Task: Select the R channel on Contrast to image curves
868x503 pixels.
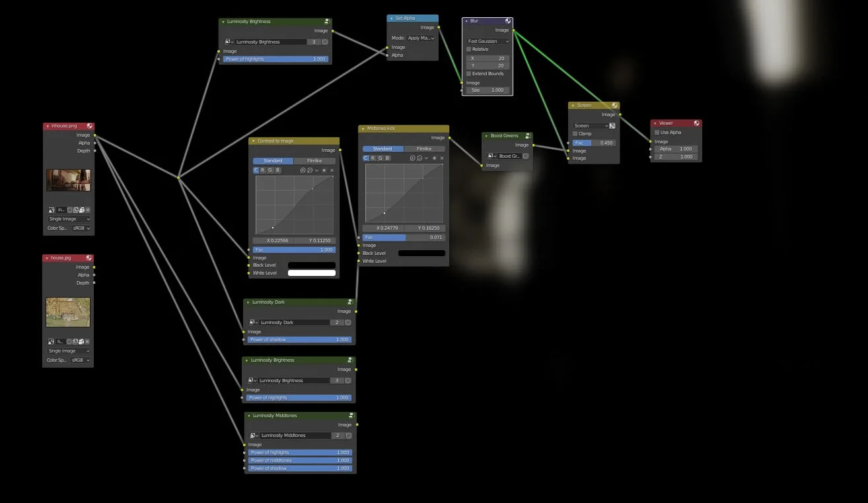Action: coord(263,170)
